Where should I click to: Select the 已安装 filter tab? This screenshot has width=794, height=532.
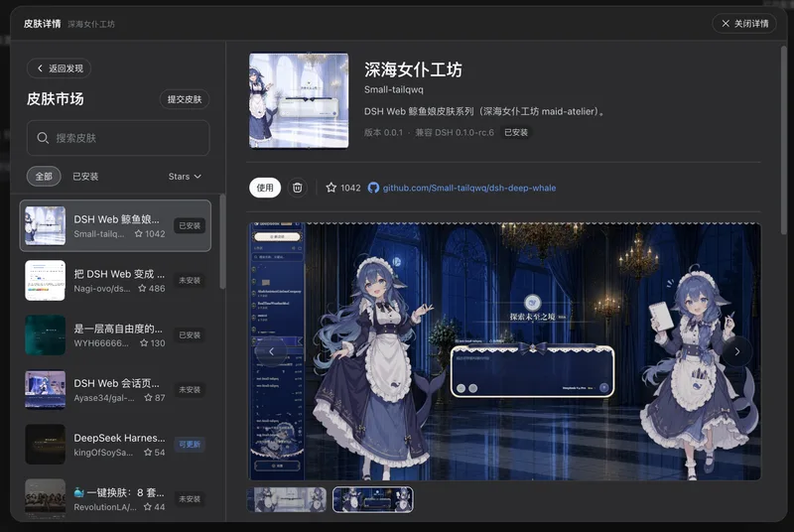coord(85,176)
